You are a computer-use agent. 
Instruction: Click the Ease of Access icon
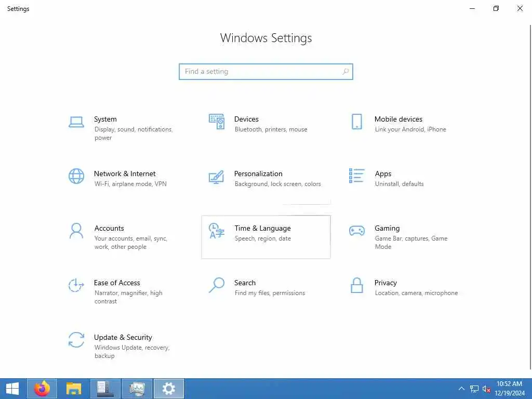point(76,285)
